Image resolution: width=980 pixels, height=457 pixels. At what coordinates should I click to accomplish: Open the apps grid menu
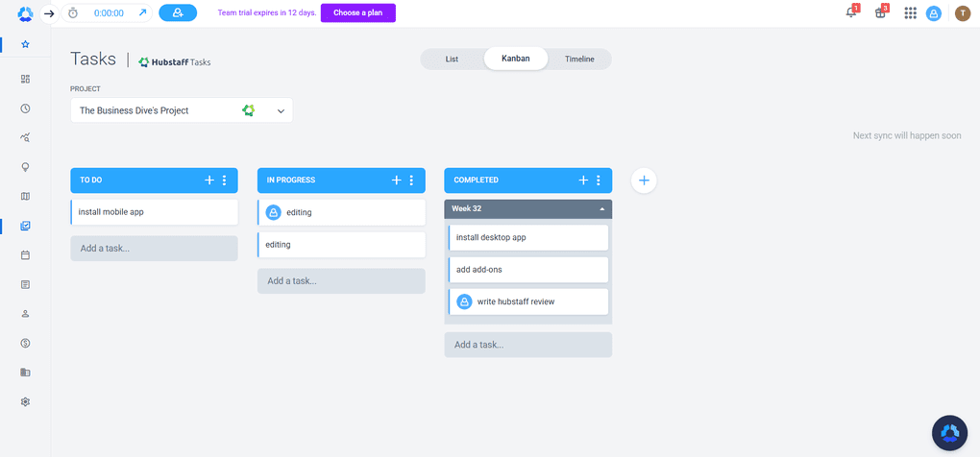pyautogui.click(x=910, y=13)
